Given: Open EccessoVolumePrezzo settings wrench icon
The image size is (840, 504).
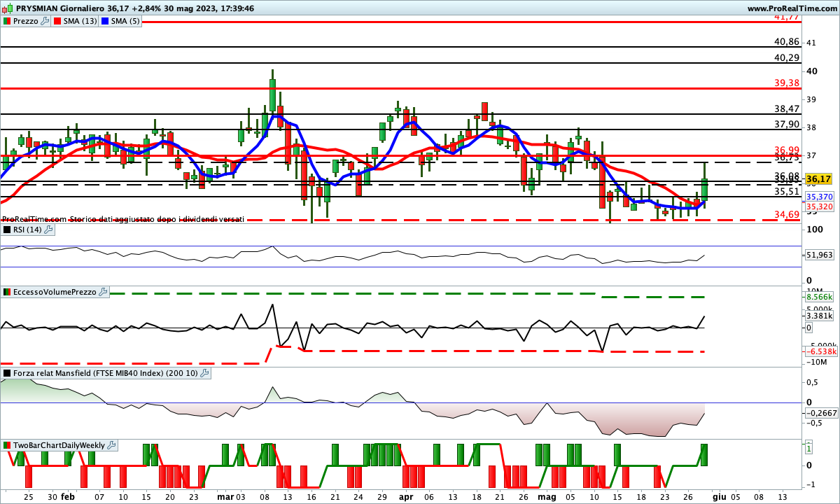Looking at the screenshot, I should click(x=102, y=292).
